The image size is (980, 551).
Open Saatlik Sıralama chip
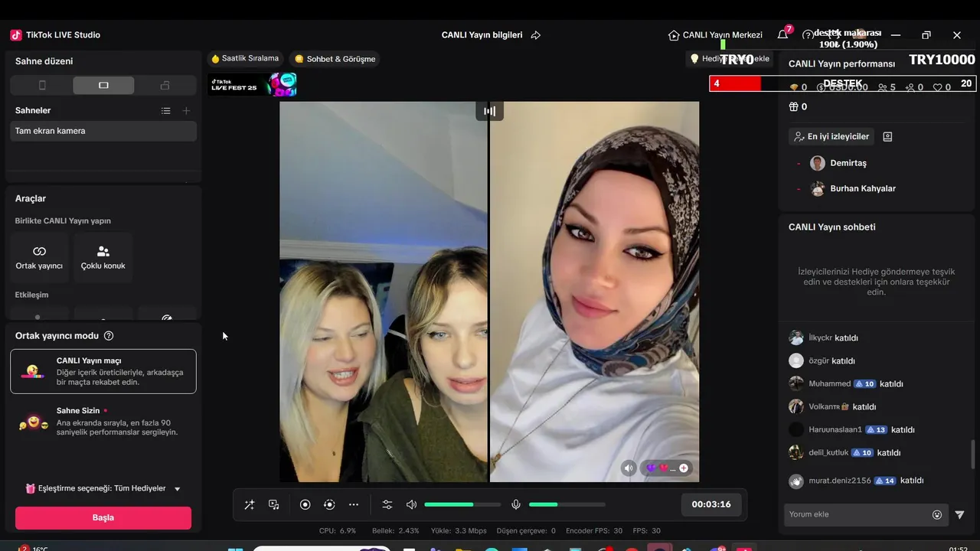point(245,58)
